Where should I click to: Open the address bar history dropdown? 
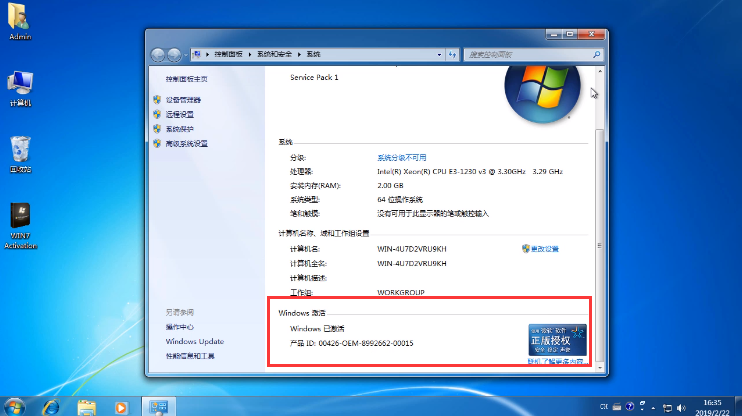click(x=439, y=55)
